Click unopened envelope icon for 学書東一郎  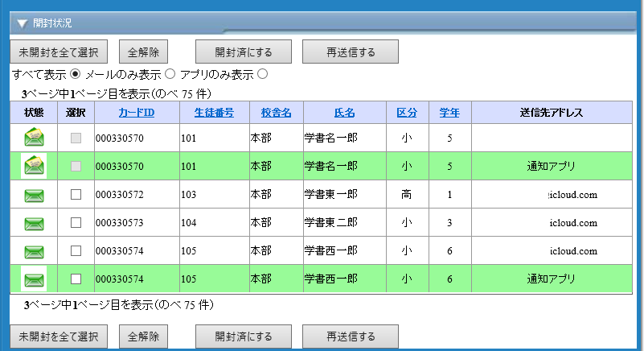point(34,195)
